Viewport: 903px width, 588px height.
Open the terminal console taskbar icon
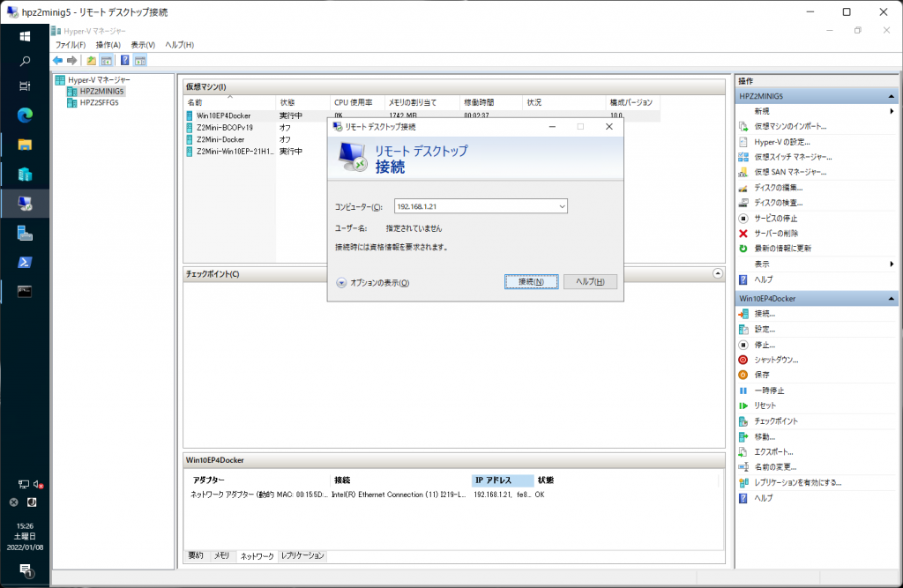coord(25,292)
